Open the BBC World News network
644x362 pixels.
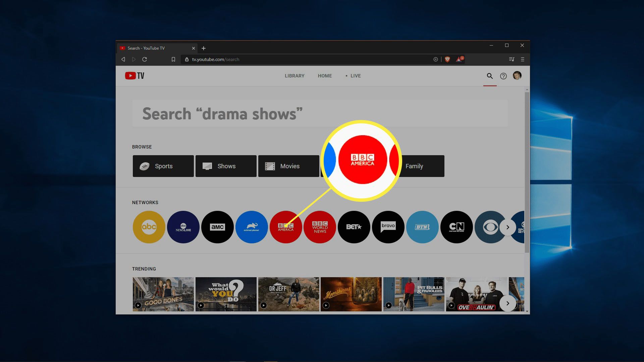click(320, 227)
